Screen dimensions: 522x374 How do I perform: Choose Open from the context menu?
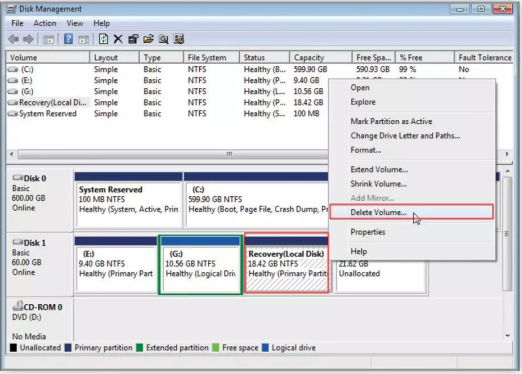tap(412, 88)
